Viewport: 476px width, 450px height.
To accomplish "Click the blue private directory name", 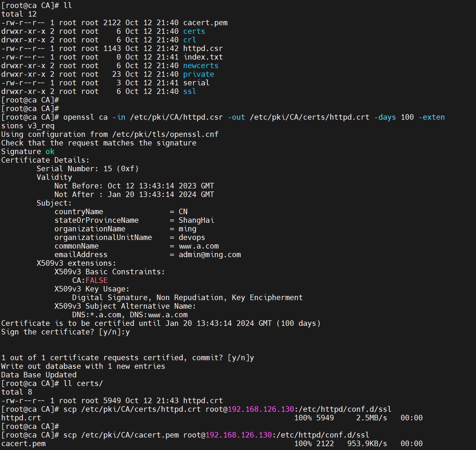I will pos(198,74).
